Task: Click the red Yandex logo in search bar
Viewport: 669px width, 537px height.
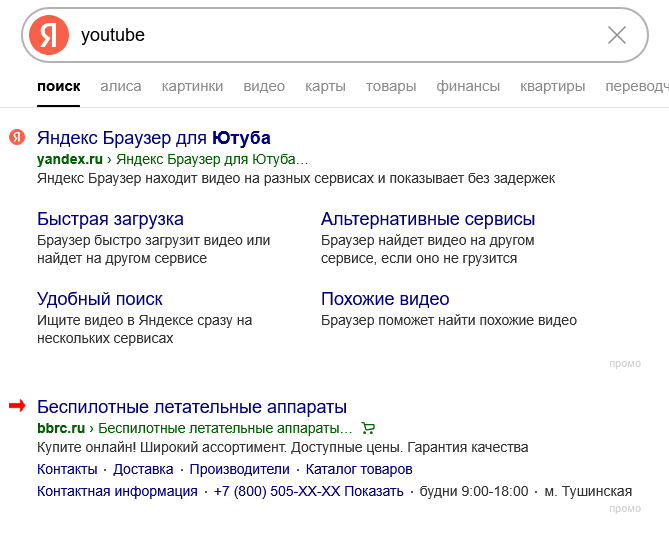Action: point(49,35)
